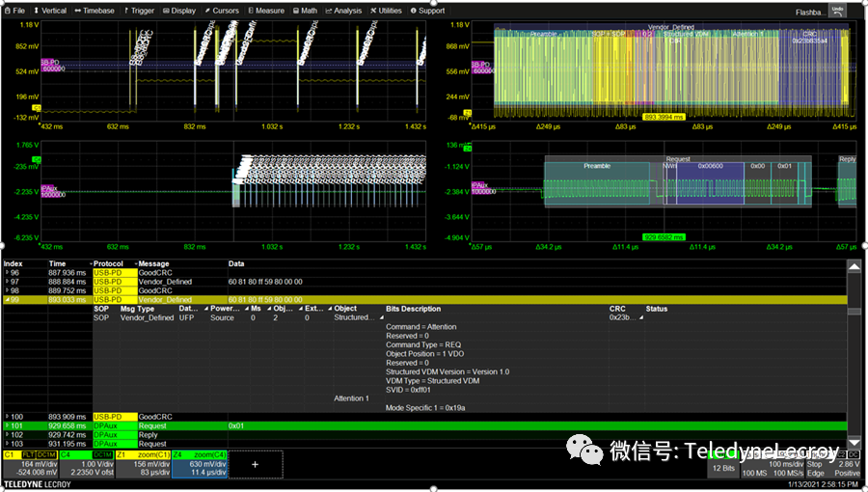Open the Timebase menu
Screen dimensions: 868x492
coord(95,11)
